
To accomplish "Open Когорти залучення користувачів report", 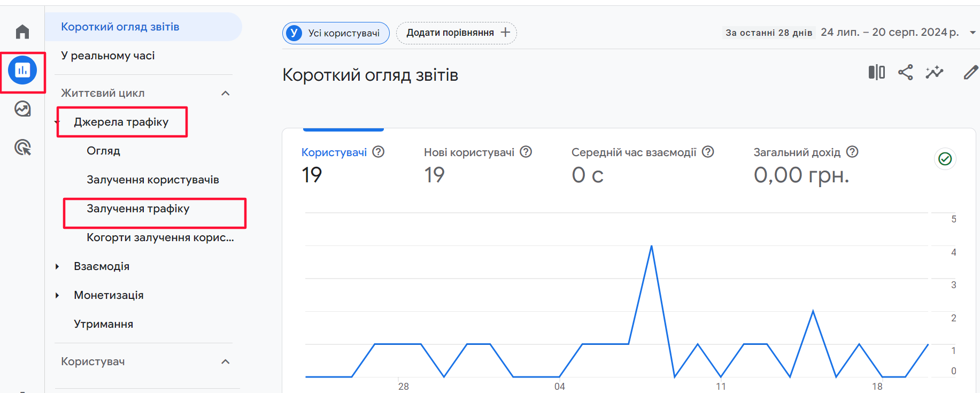I will [160, 237].
